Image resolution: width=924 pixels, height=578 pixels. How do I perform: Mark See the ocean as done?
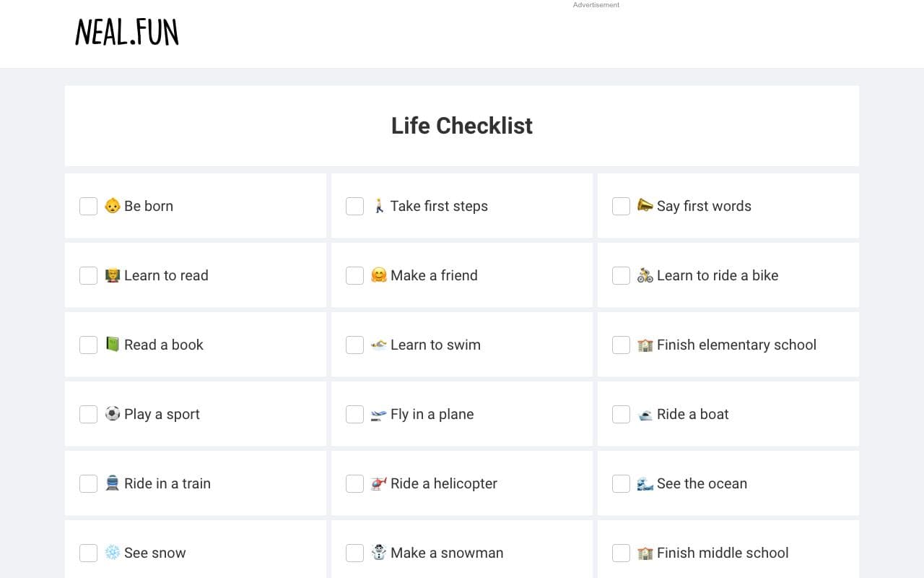click(621, 483)
